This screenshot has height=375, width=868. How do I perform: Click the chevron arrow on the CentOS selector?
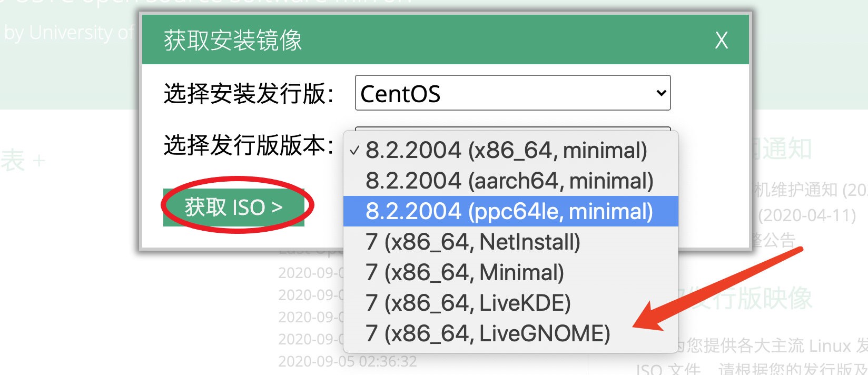coord(661,93)
